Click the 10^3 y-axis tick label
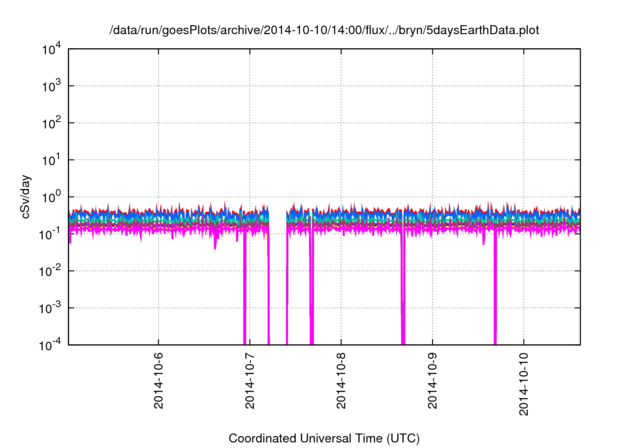This screenshot has height=448, width=640. [51, 86]
